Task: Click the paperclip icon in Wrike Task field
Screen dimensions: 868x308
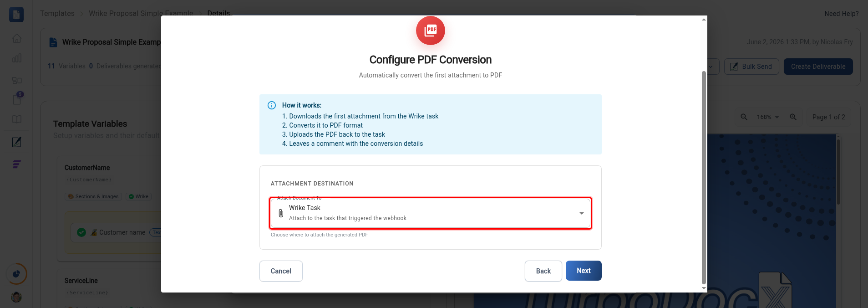Action: point(281,213)
